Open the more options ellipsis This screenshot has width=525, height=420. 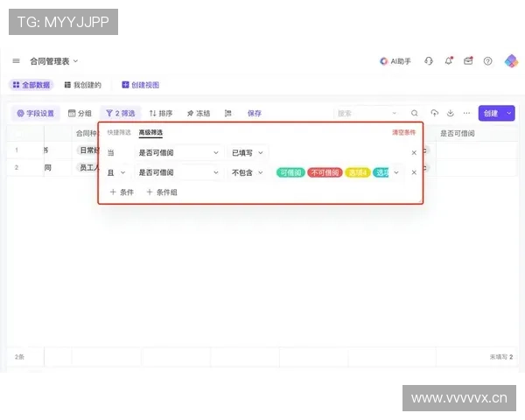pos(466,113)
